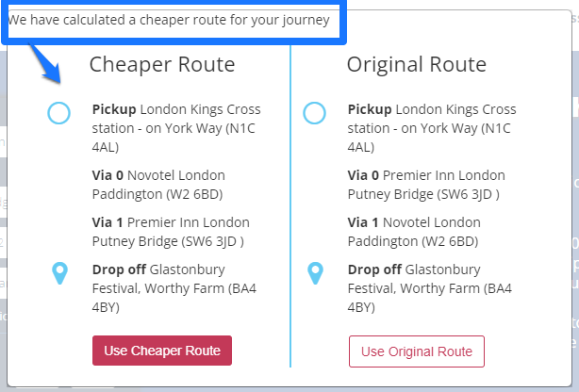Select Via 0 Novotel London Paddington entry
This screenshot has width=579, height=392.
[x=158, y=185]
